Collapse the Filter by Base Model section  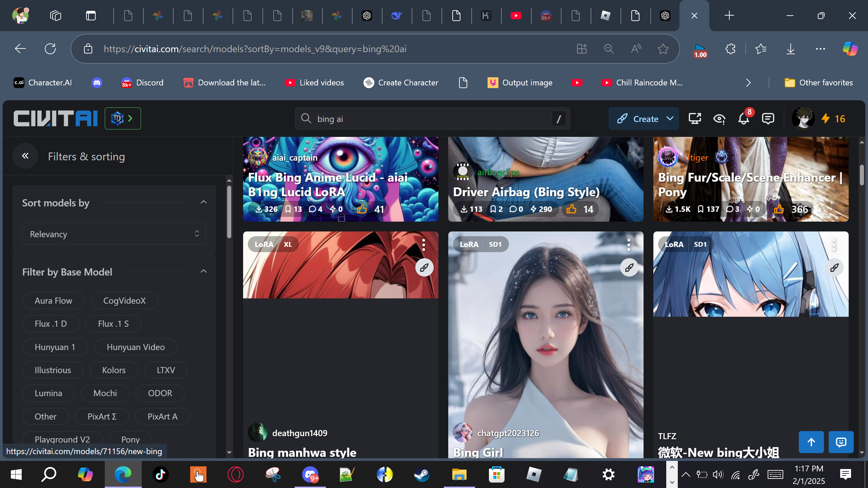coord(203,271)
